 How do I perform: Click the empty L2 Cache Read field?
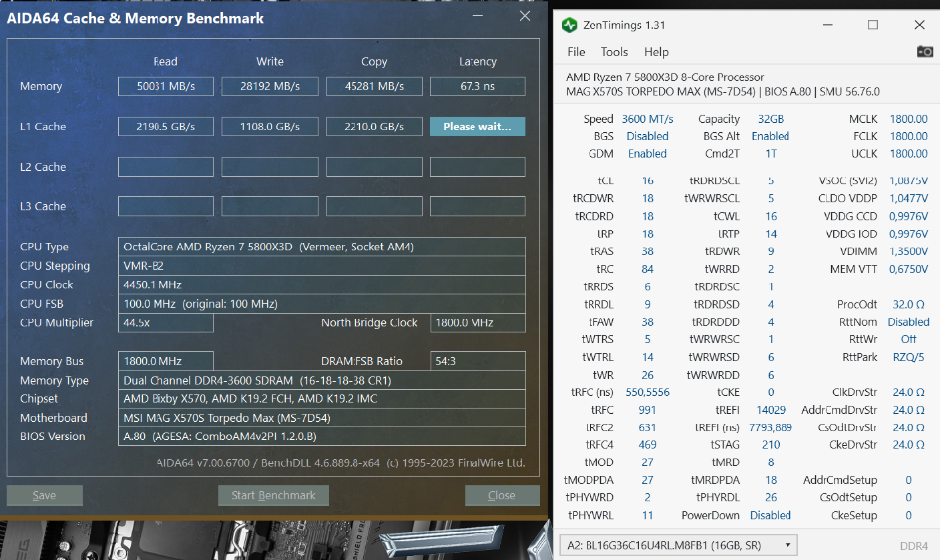166,167
